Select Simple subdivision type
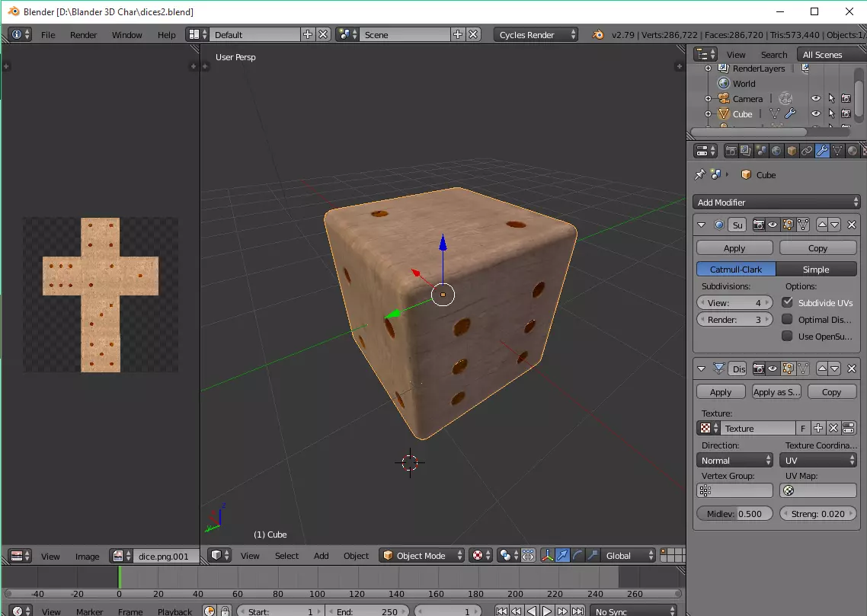The image size is (867, 616). (x=816, y=269)
